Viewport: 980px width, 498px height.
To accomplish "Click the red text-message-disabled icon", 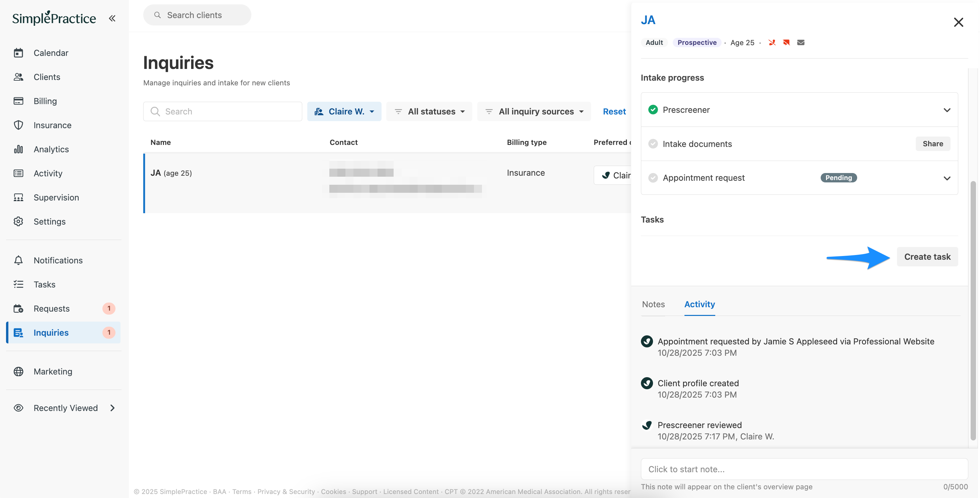I will [x=786, y=42].
